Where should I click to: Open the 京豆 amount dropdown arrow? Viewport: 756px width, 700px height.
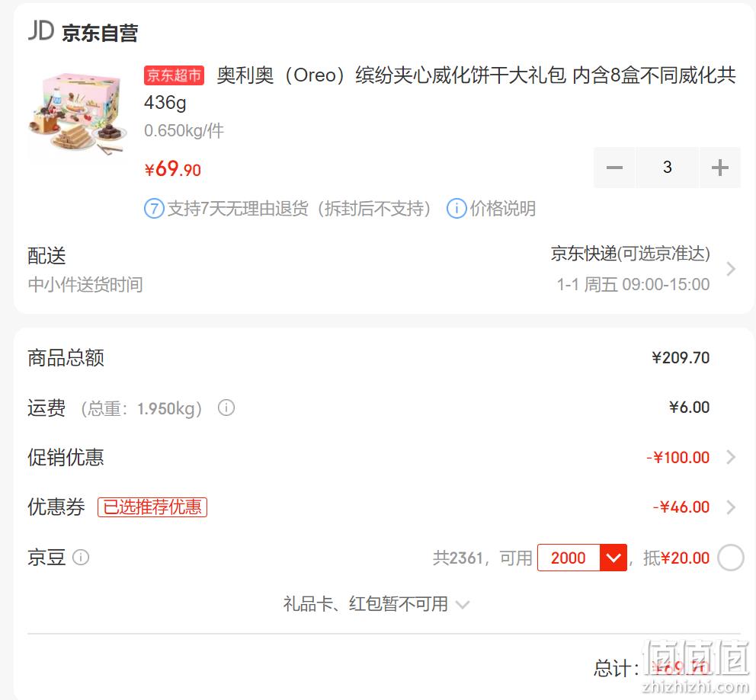[x=613, y=558]
